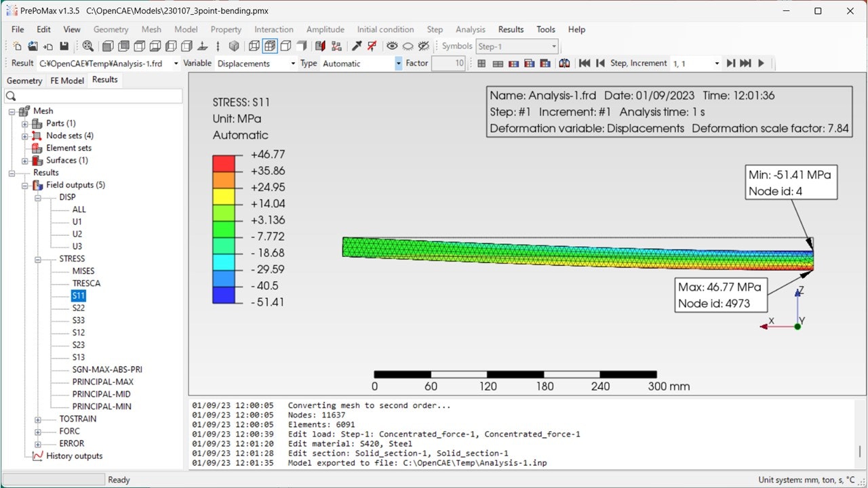Image resolution: width=868 pixels, height=488 pixels.
Task: Open Variable Displacements dropdown
Action: click(293, 64)
